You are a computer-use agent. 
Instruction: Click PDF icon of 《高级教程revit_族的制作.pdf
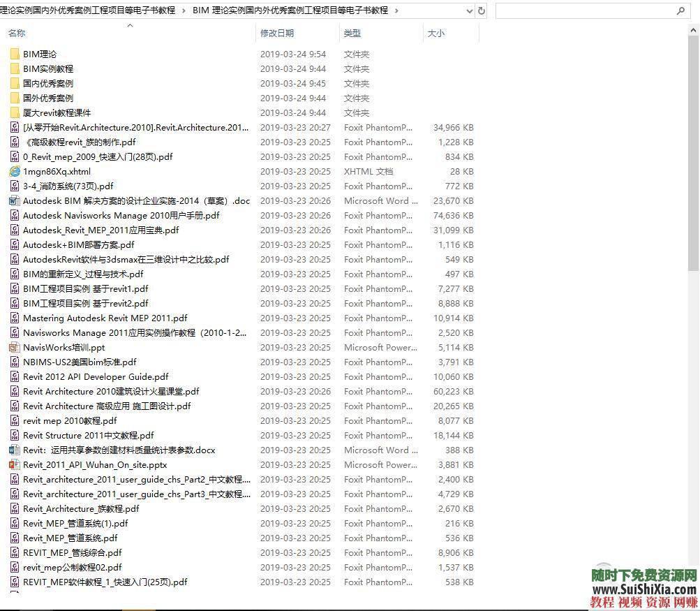(15, 142)
